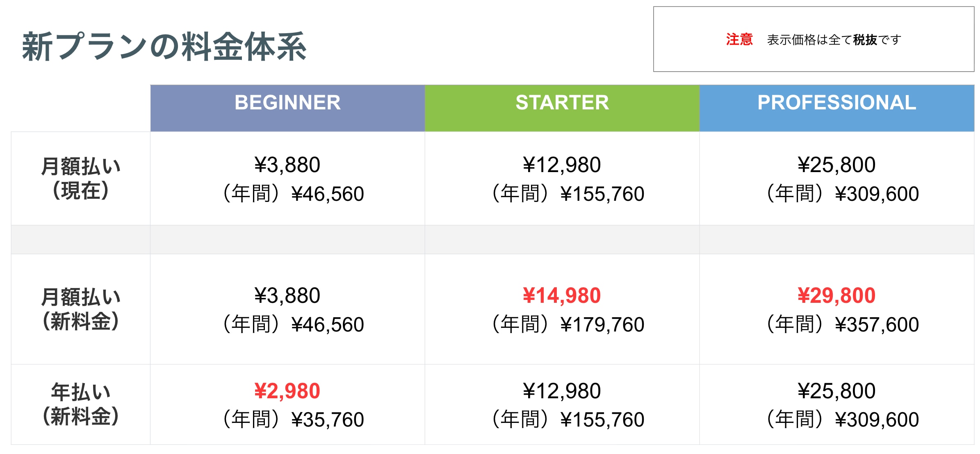Select the 年払い（新料金） row label
The image size is (980, 454).
click(81, 404)
